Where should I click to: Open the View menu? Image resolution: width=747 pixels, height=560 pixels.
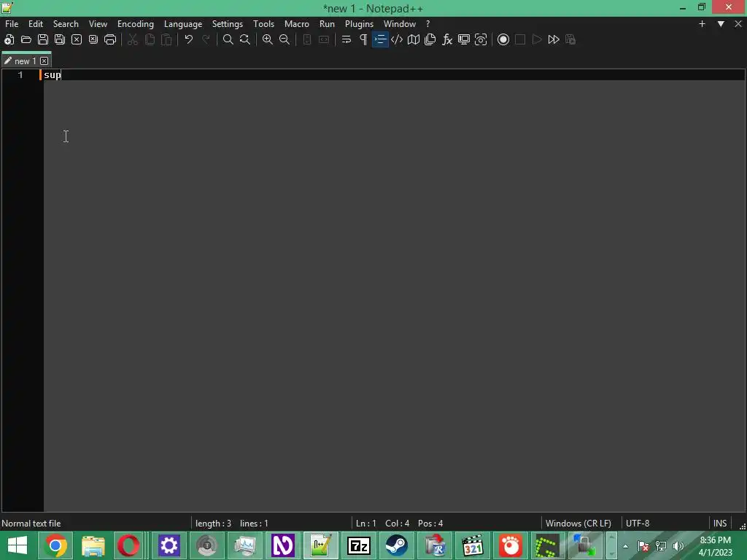tap(98, 24)
